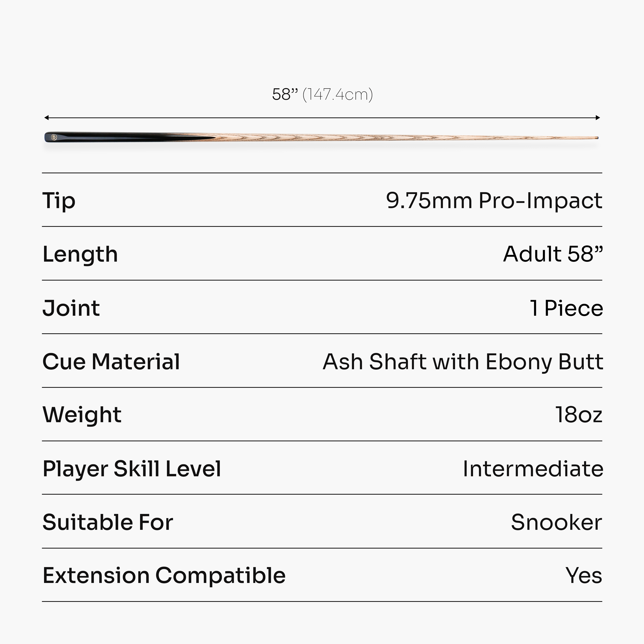Select the "Intermediate" skill value
Image resolution: width=644 pixels, height=644 pixels.
533,469
